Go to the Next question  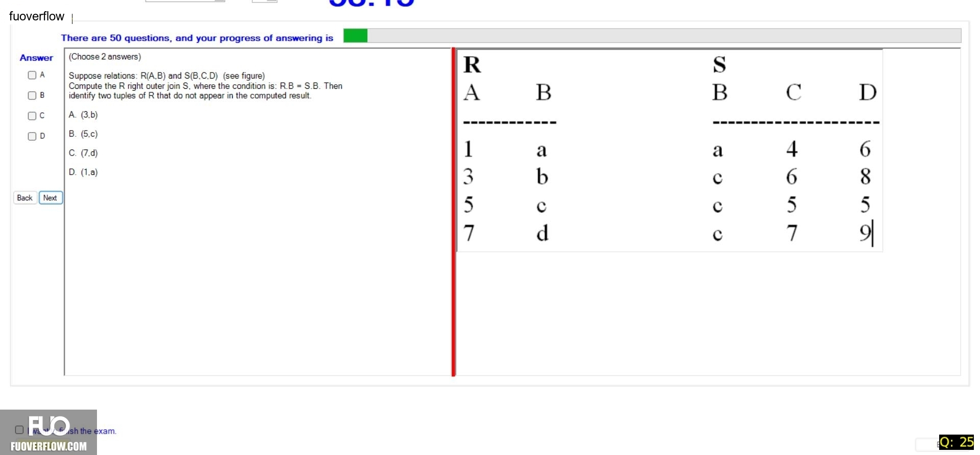coord(51,198)
